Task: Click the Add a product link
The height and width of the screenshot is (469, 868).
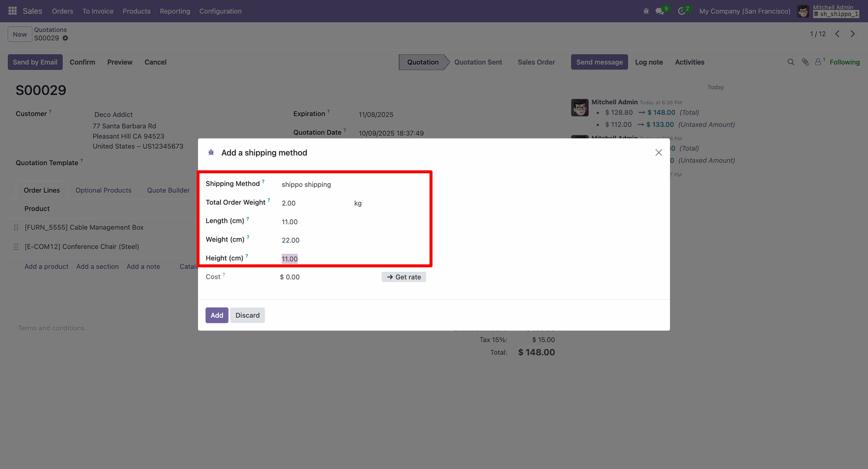Action: 47,266
